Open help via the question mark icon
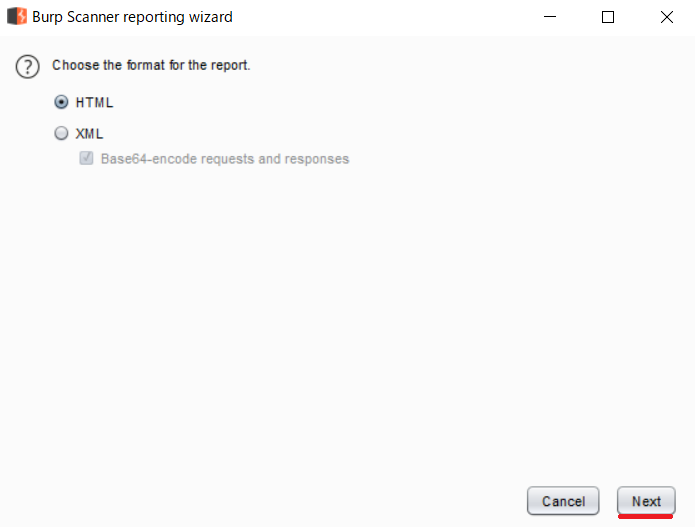 tap(27, 66)
